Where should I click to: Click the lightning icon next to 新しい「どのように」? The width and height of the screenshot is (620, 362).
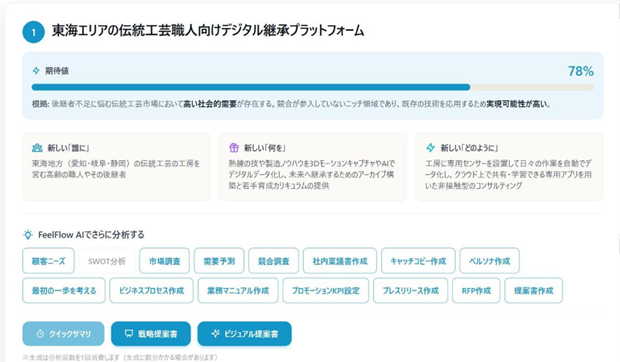430,148
